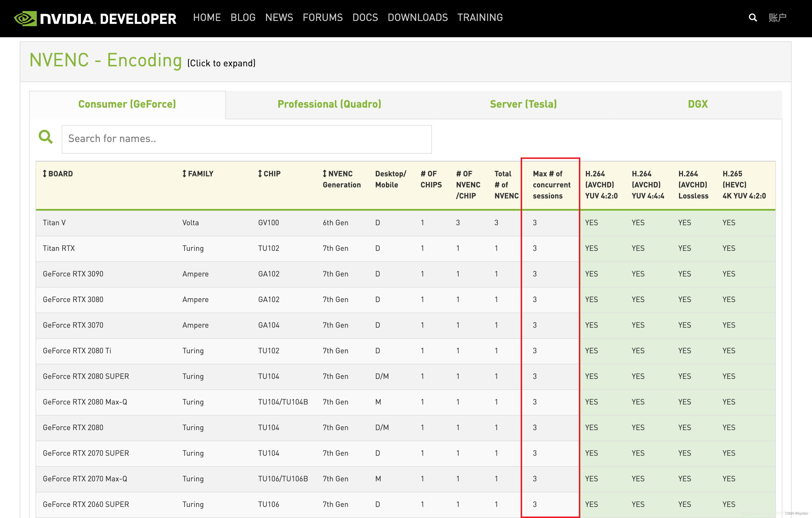Sort table by CHIP column arrow
Viewport: 812px width, 518px height.
click(x=260, y=174)
